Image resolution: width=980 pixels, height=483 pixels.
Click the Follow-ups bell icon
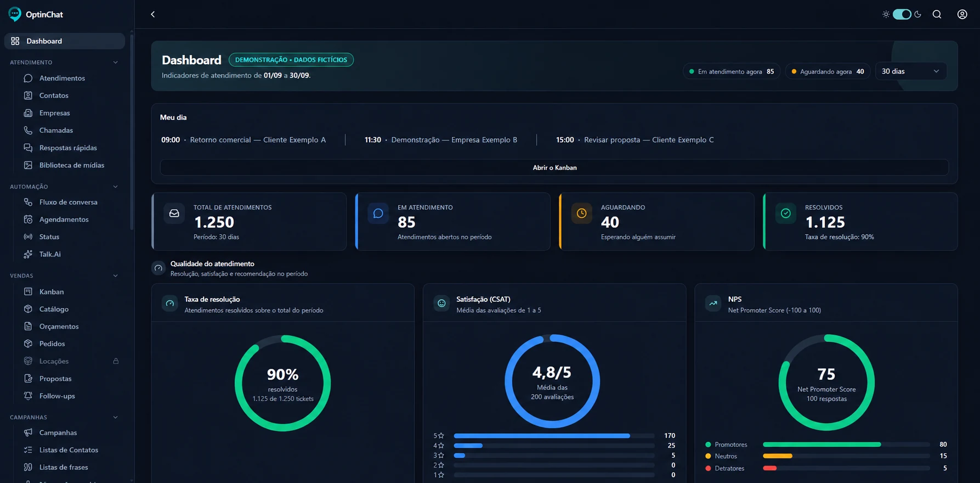click(28, 396)
